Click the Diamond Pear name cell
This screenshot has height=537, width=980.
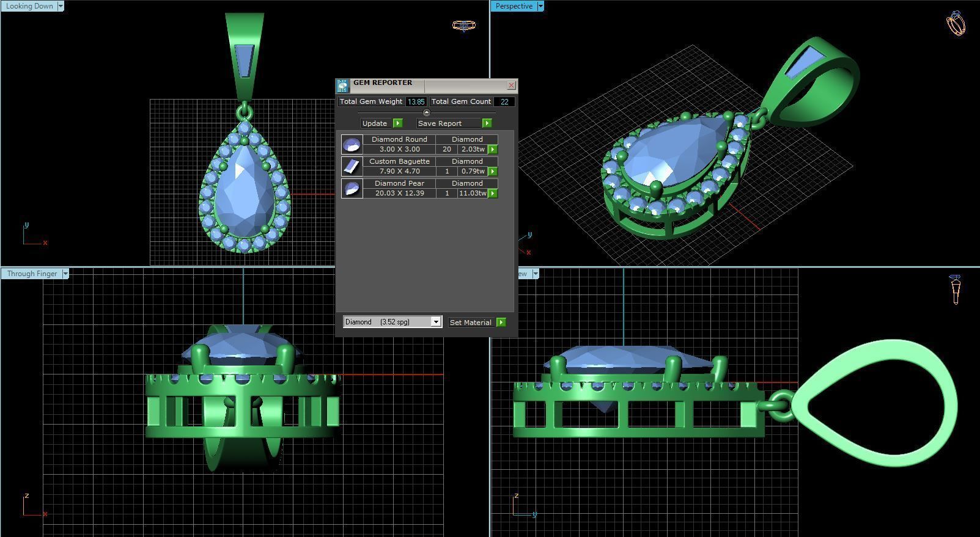[399, 183]
